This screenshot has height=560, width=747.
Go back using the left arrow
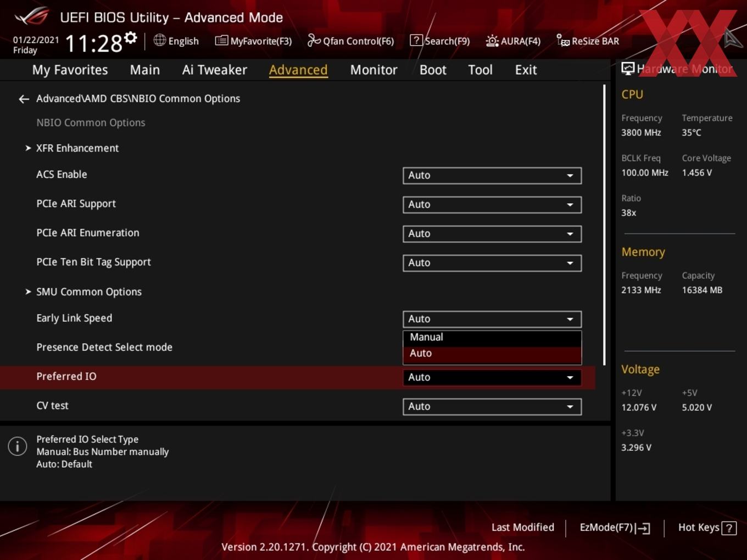(24, 99)
